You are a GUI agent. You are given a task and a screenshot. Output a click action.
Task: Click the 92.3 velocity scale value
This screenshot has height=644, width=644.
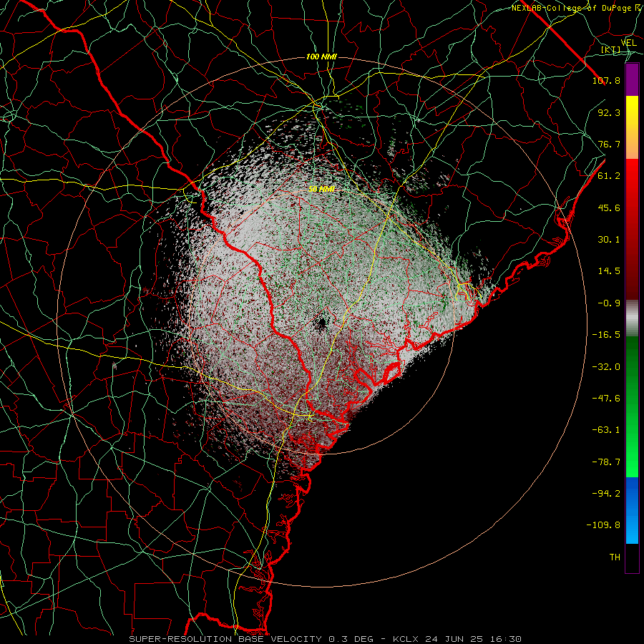[609, 112]
